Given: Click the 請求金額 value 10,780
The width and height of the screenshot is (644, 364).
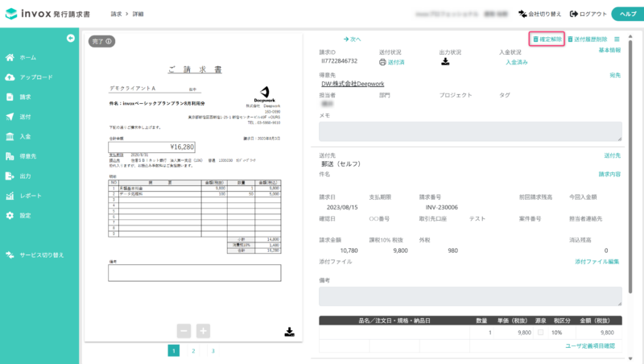Looking at the screenshot, I should click(349, 250).
